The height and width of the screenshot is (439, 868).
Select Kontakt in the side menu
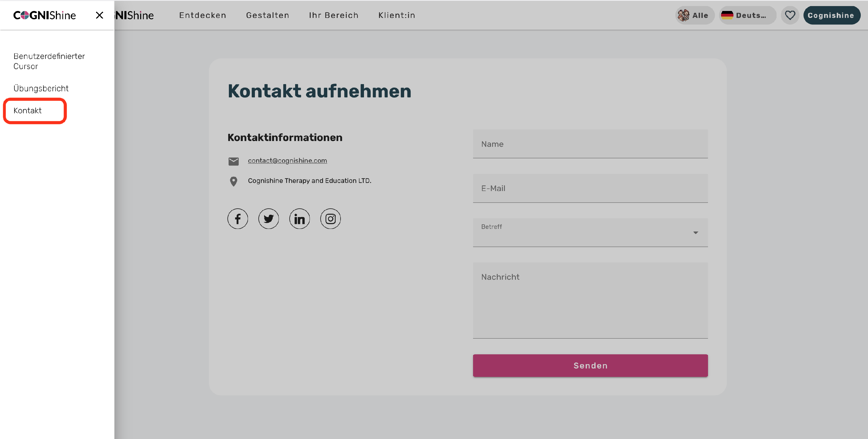[x=27, y=110]
